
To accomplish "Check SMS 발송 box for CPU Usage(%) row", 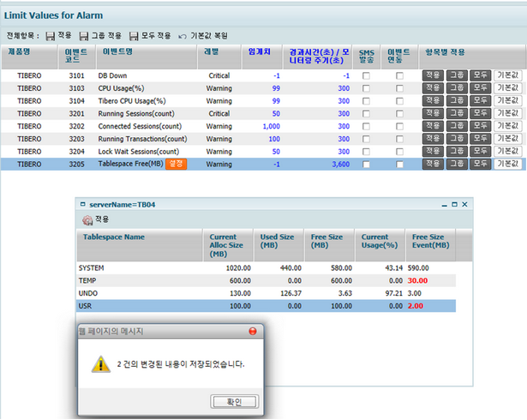I will pyautogui.click(x=366, y=88).
